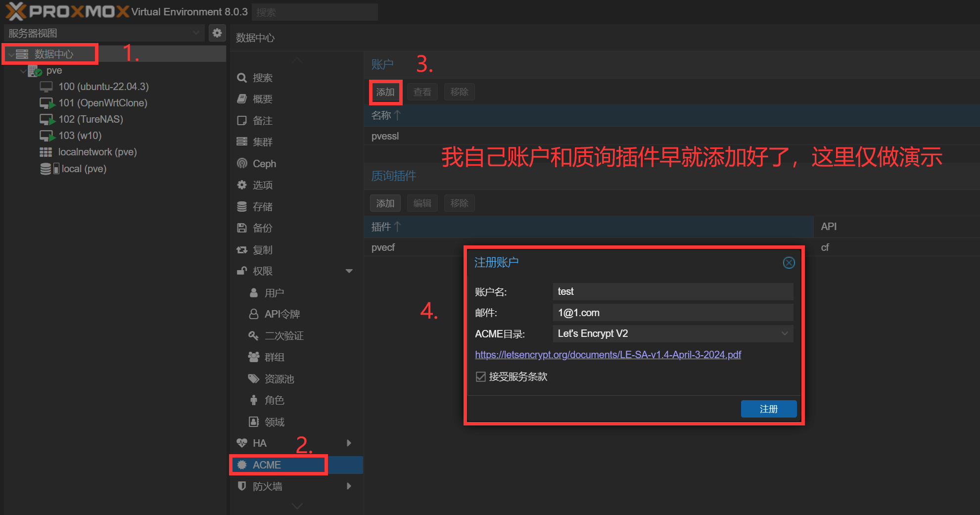Click the account name input field
The image size is (980, 515).
[672, 291]
